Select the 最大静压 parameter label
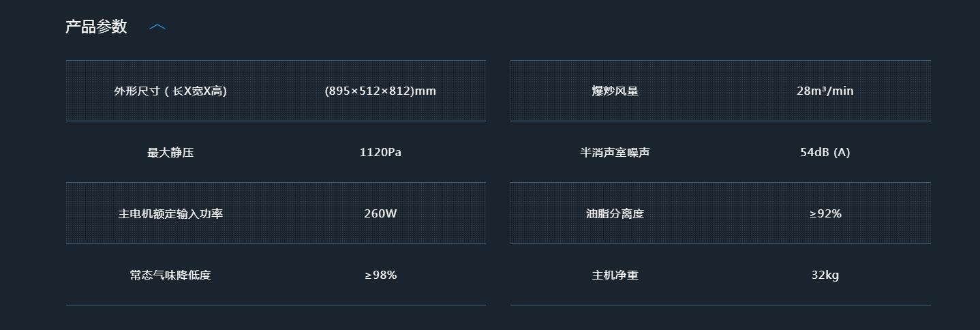Screen dimensions: 980x330 170,152
